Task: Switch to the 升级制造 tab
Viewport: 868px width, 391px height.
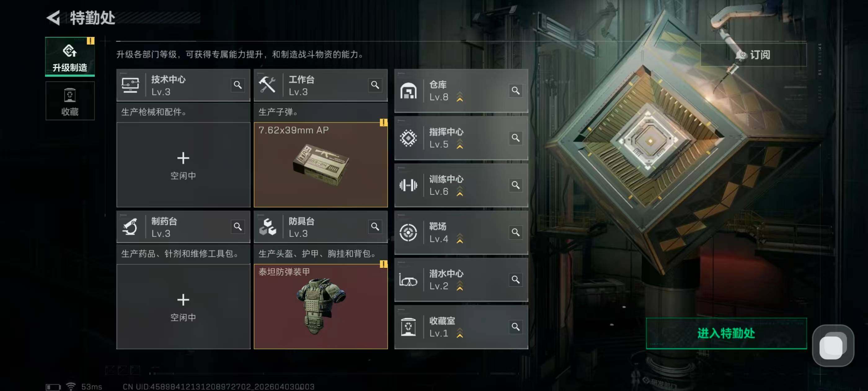Action: (x=70, y=57)
